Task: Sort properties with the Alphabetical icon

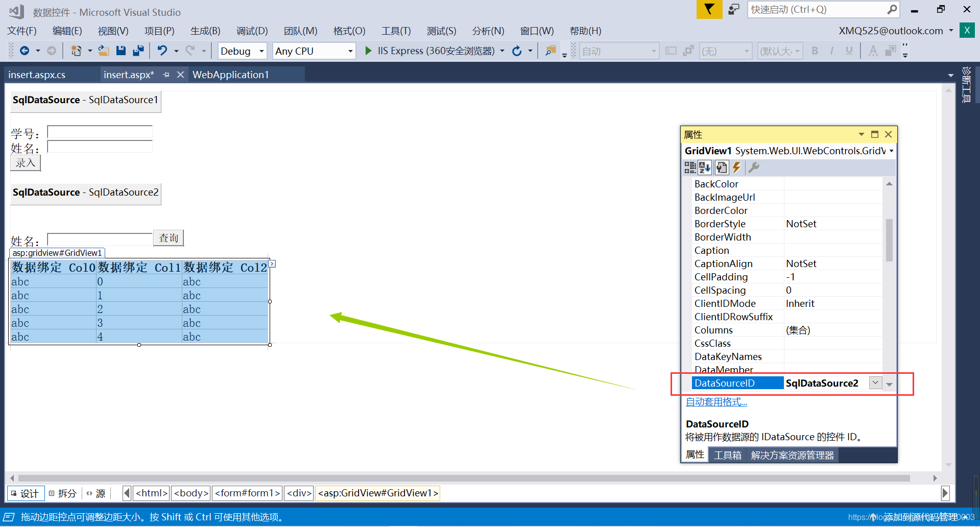Action: coord(705,167)
